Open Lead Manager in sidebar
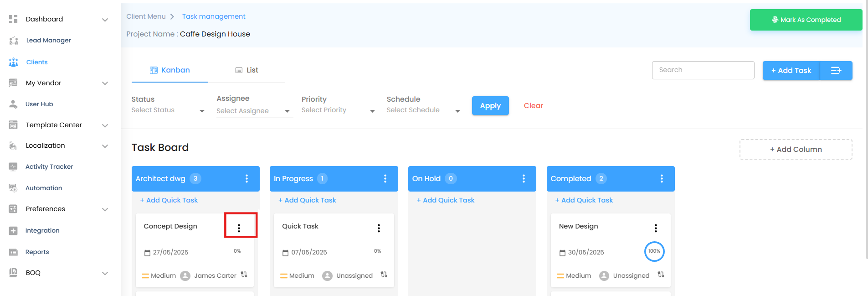The image size is (868, 296). 49,41
